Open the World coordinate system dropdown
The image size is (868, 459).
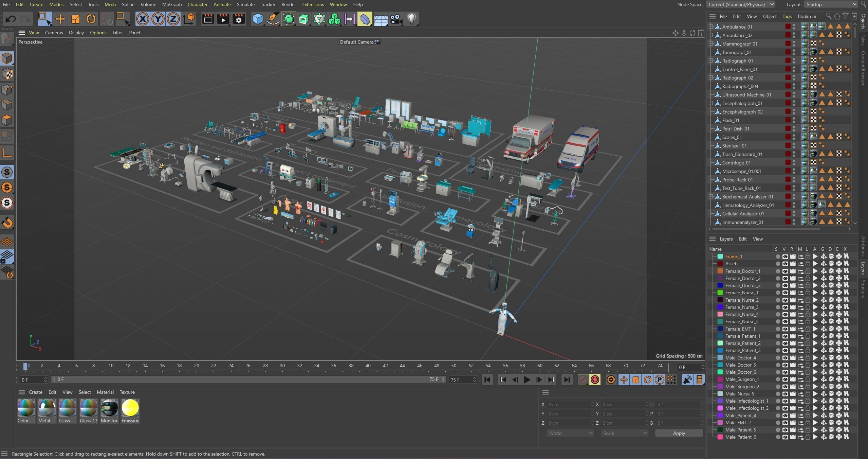click(x=570, y=433)
